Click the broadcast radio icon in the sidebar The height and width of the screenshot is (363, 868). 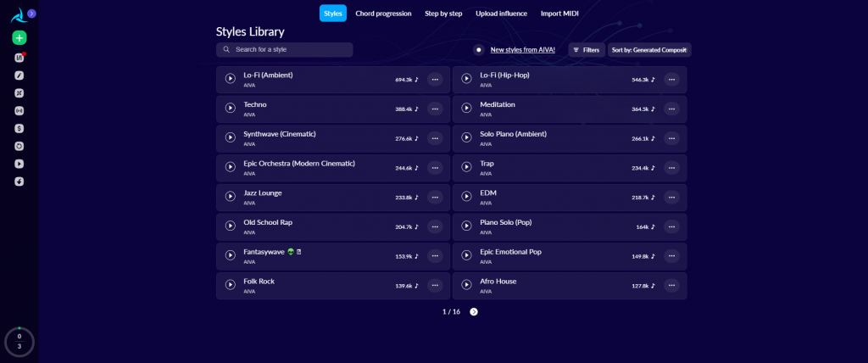(19, 111)
